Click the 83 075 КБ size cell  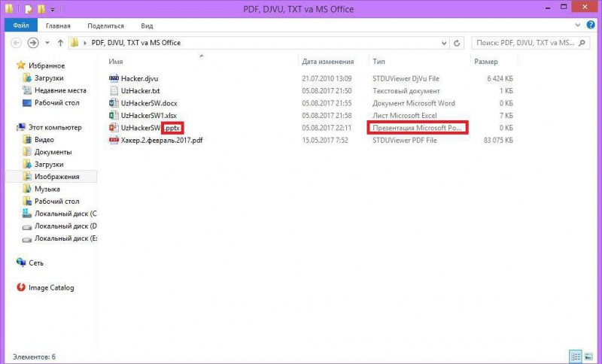498,141
